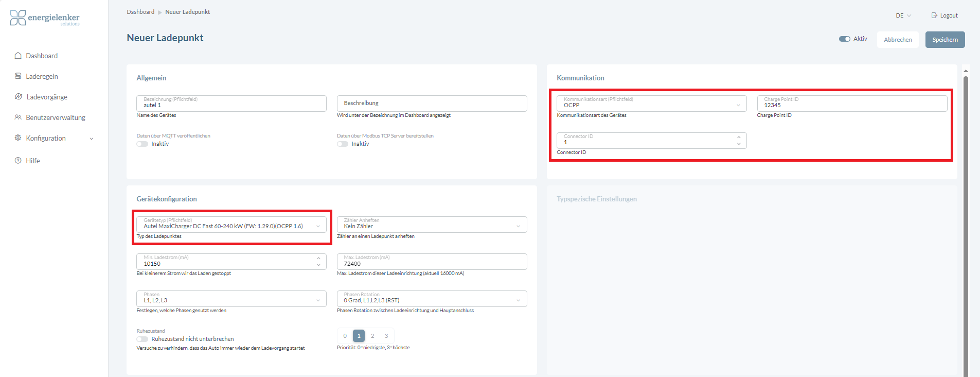The image size is (980, 377).
Task: Click the Laderegeln sidebar icon
Action: pyautogui.click(x=18, y=76)
